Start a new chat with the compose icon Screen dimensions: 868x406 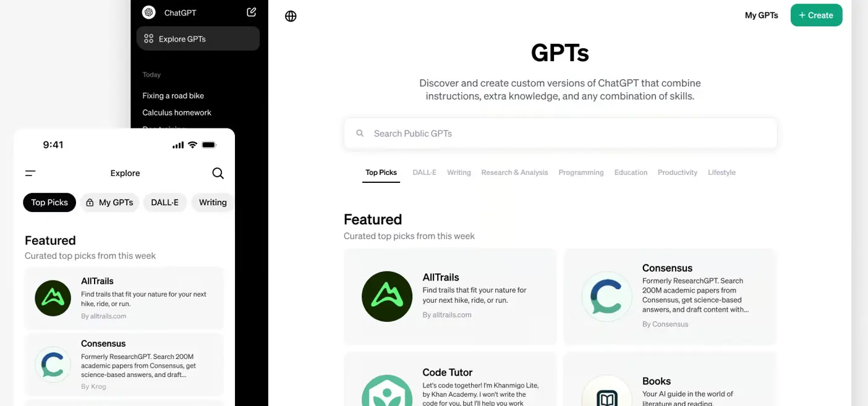251,12
